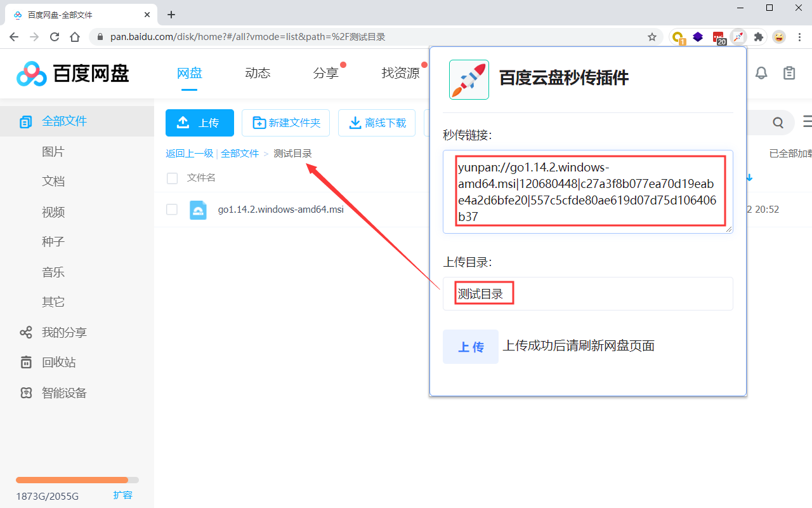This screenshot has height=508, width=812.
Task: Click the go1.14.2 msi file icon
Action: [x=198, y=210]
